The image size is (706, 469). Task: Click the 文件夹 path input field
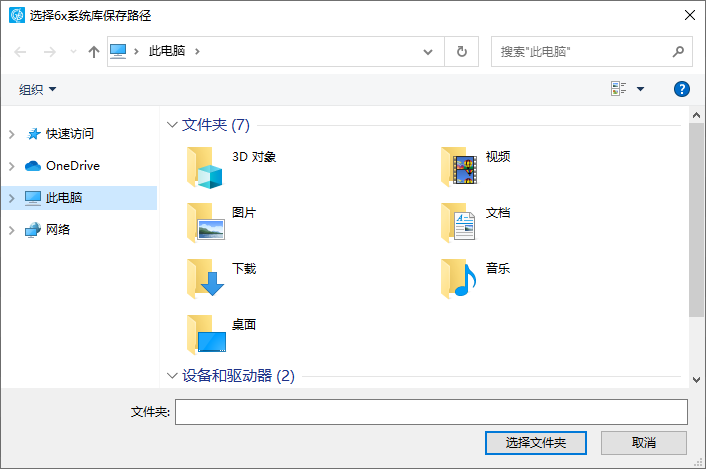point(431,412)
